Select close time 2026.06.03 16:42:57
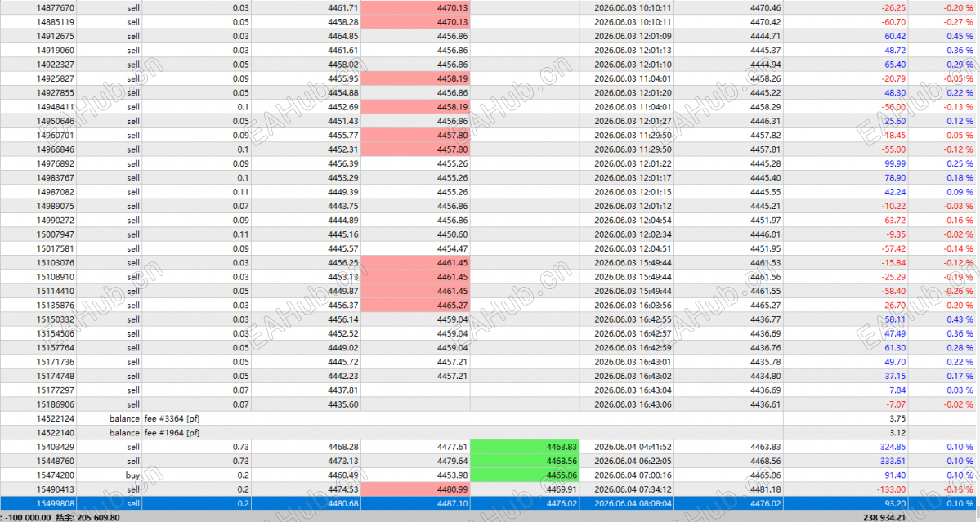980x522 pixels. pyautogui.click(x=633, y=333)
